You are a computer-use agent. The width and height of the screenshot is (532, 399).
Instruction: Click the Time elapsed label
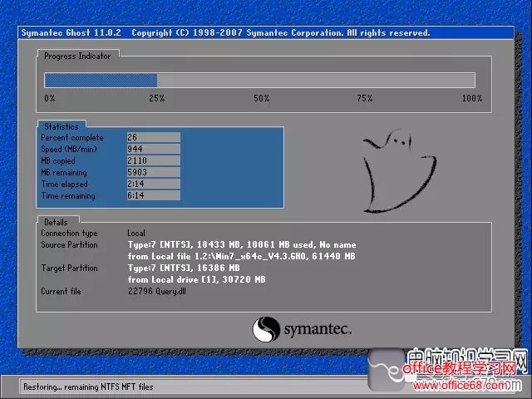[65, 184]
